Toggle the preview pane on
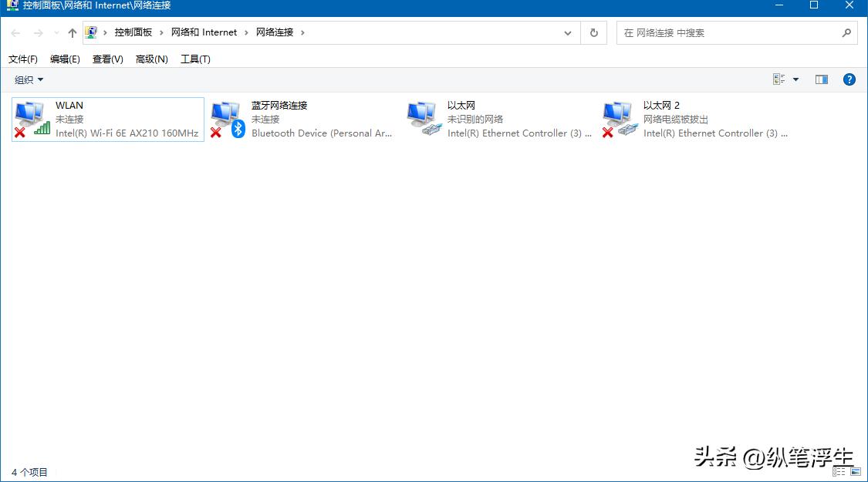Image resolution: width=868 pixels, height=482 pixels. click(822, 79)
